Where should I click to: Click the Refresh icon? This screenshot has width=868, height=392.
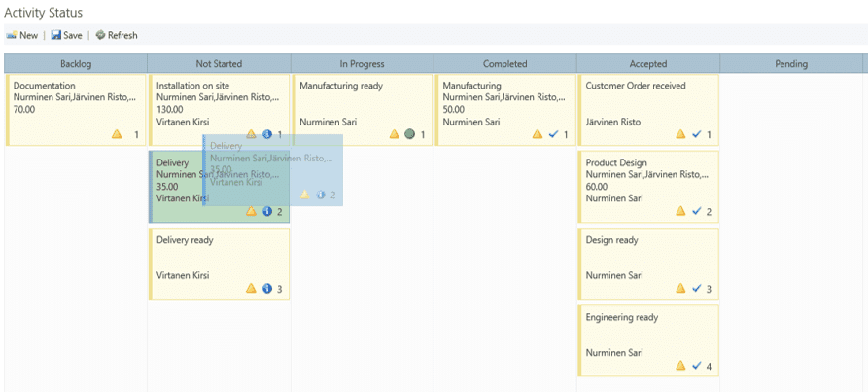(x=100, y=35)
